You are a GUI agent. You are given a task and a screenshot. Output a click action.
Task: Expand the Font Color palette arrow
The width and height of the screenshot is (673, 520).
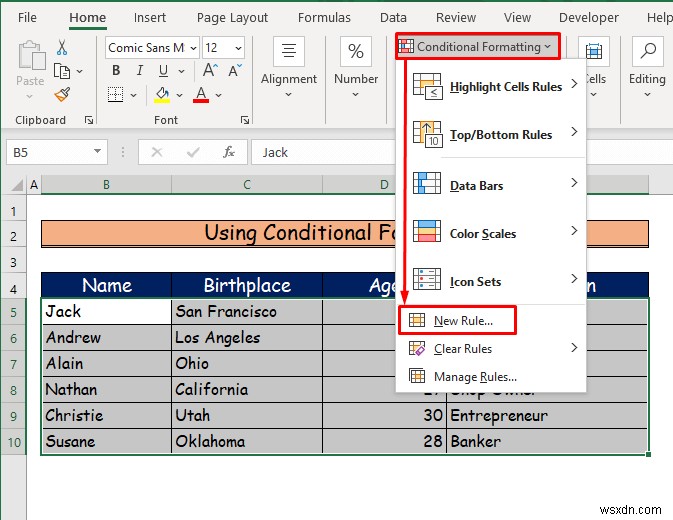click(218, 95)
